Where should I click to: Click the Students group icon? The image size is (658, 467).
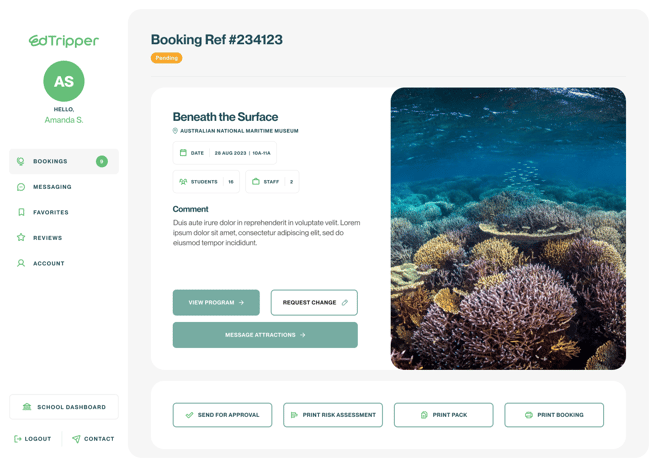coord(183,182)
